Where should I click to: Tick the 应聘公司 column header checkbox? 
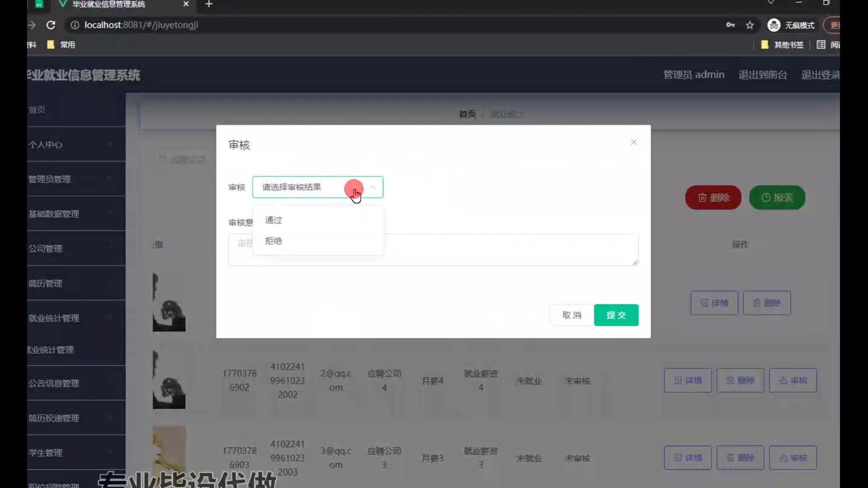[162, 159]
